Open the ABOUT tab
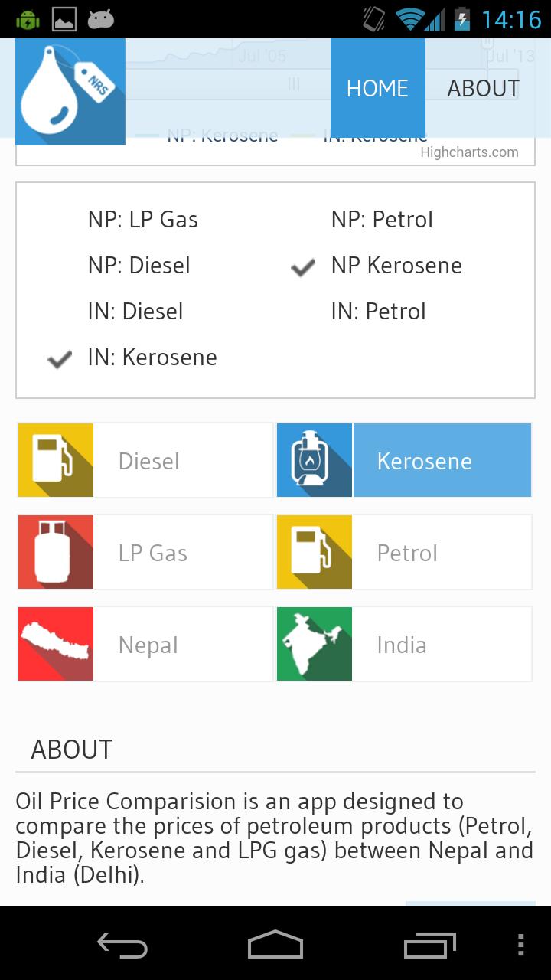Screen dimensions: 551x980 click(x=483, y=88)
